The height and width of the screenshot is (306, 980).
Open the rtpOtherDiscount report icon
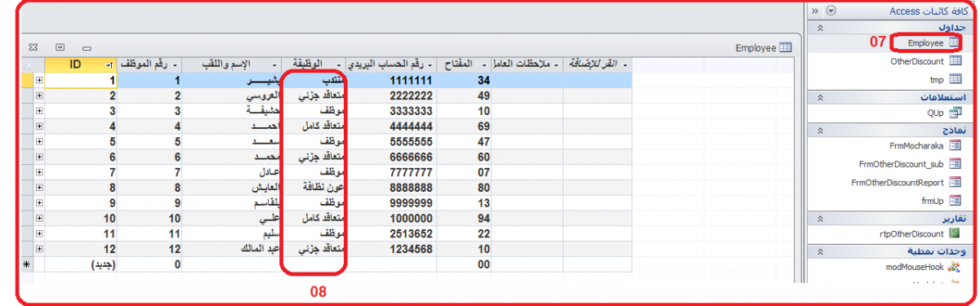pyautogui.click(x=955, y=234)
